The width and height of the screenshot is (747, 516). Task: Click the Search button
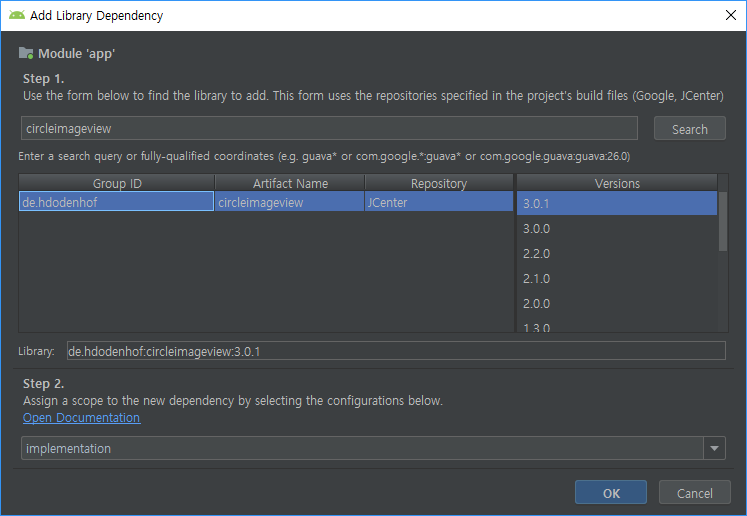tap(689, 129)
